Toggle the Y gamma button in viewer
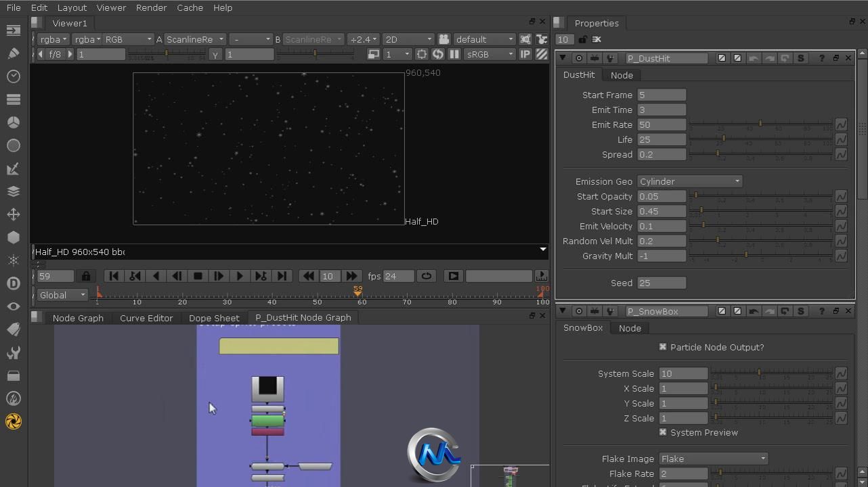Image resolution: width=868 pixels, height=487 pixels. (215, 54)
